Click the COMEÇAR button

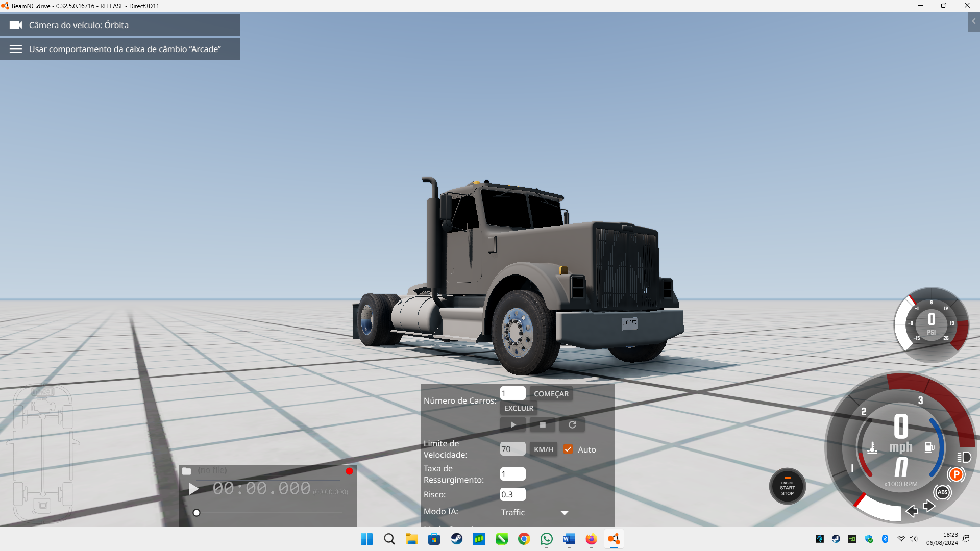(551, 394)
